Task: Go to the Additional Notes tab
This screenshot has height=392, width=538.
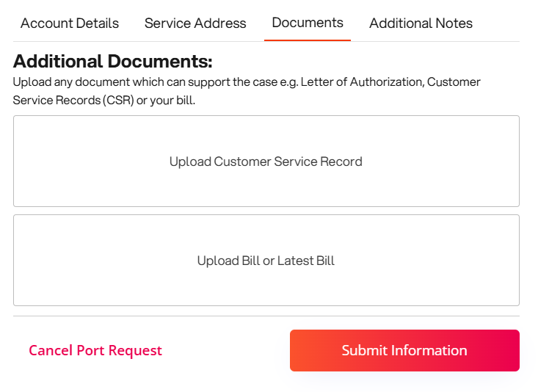Action: click(x=421, y=23)
